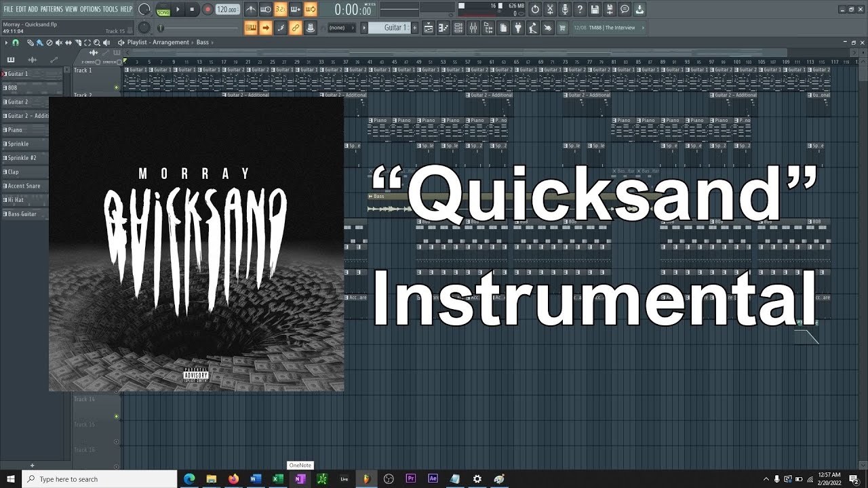Screen dimensions: 868x488
Task: Add a new pattern with plus button
Action: click(414, 28)
